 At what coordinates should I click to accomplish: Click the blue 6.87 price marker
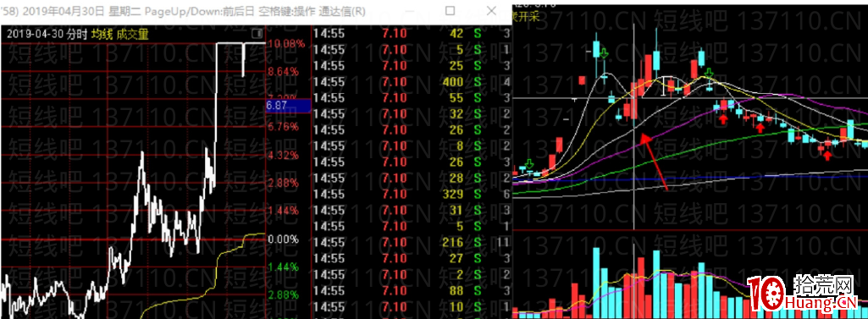(x=288, y=105)
